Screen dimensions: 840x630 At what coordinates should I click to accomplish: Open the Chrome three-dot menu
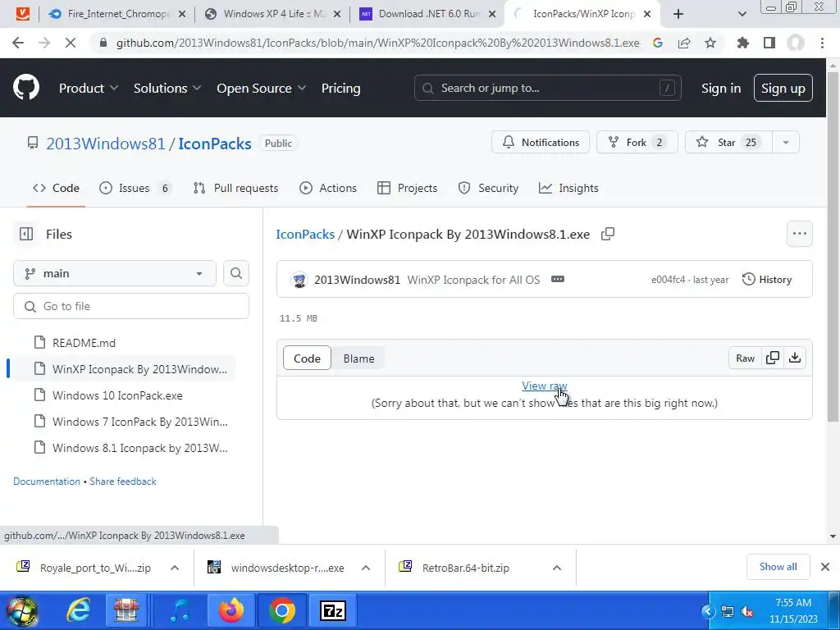point(822,43)
